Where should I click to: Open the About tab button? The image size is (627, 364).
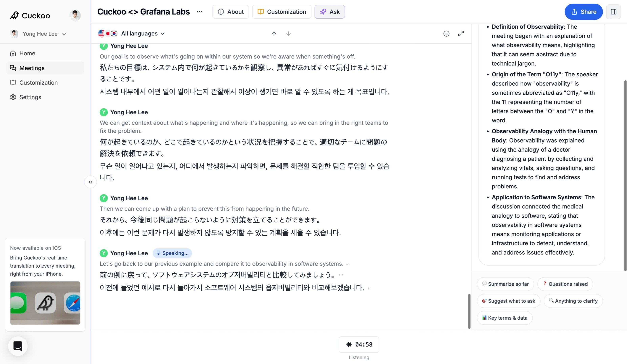click(230, 12)
